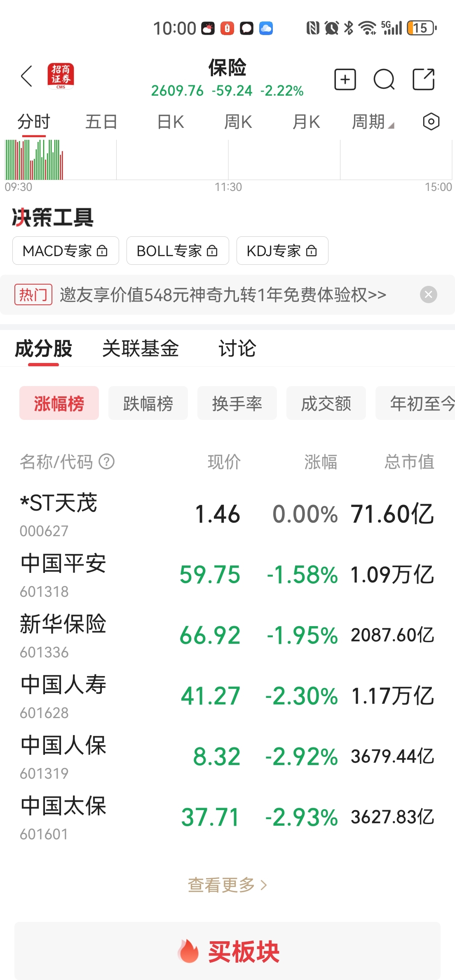Switch to 分时 chart tab

click(34, 122)
